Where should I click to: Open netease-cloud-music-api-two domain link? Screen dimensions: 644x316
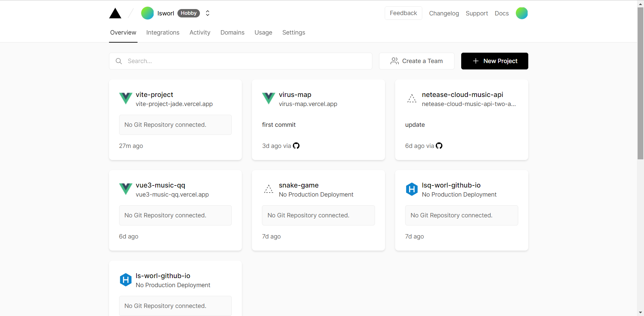469,104
